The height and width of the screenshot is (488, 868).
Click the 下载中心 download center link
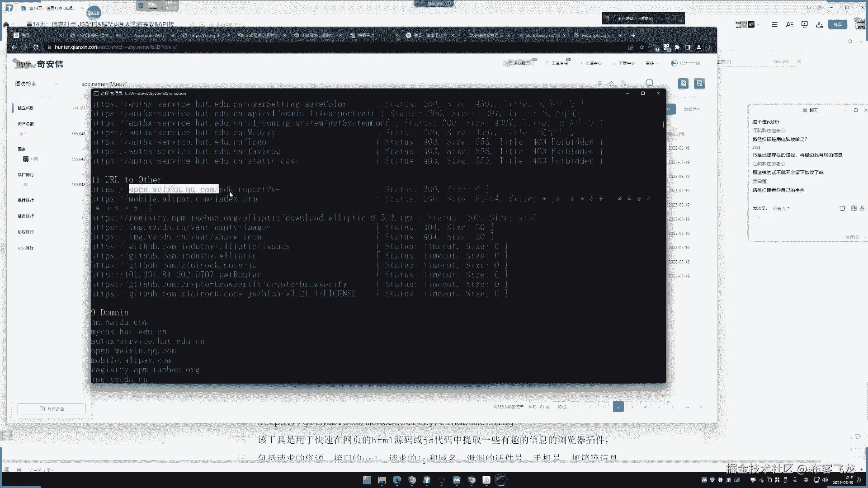click(x=626, y=63)
